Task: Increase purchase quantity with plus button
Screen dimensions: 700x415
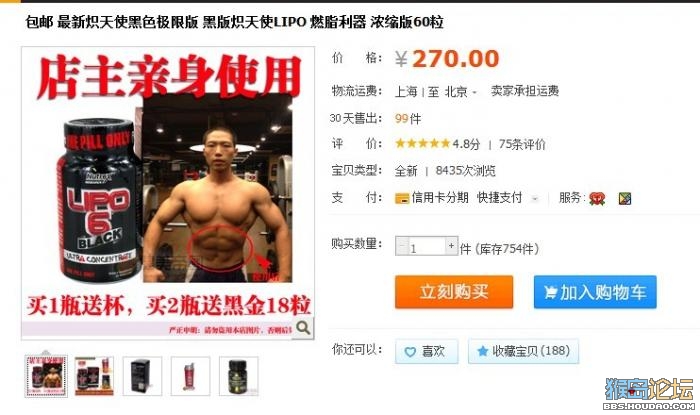Action: 451,246
